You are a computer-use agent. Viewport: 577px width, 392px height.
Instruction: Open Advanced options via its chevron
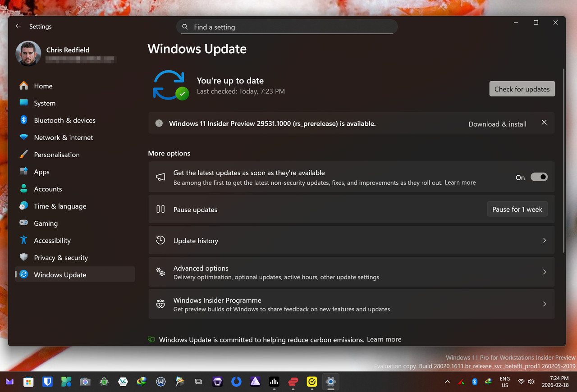click(x=544, y=272)
